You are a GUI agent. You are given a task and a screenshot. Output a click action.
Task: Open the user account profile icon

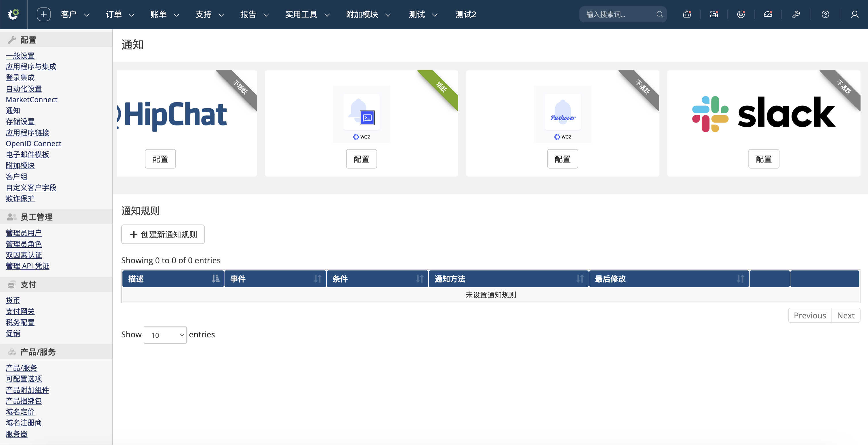click(854, 14)
